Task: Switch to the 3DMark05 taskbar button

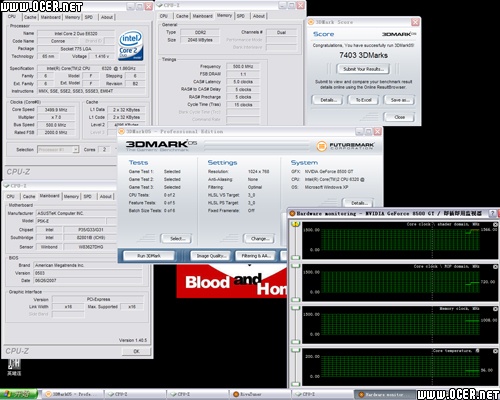Action: pos(73,395)
